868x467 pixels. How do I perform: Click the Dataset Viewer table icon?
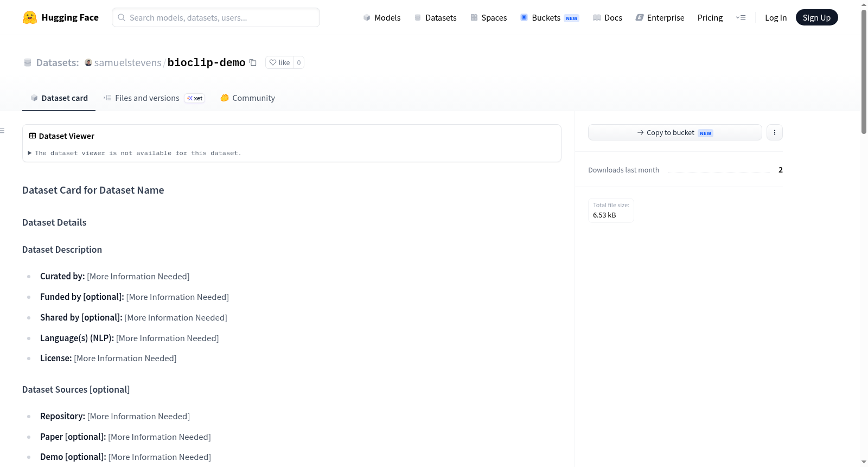(33, 136)
